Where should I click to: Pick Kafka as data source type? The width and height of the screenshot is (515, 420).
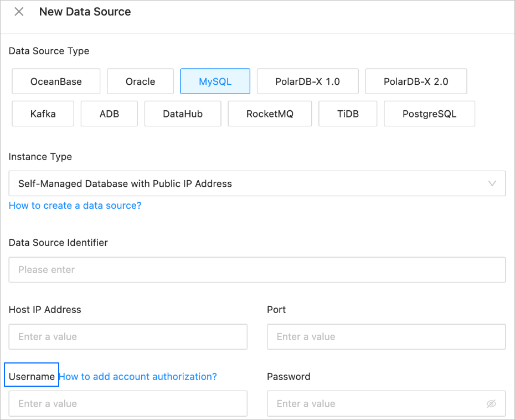43,114
